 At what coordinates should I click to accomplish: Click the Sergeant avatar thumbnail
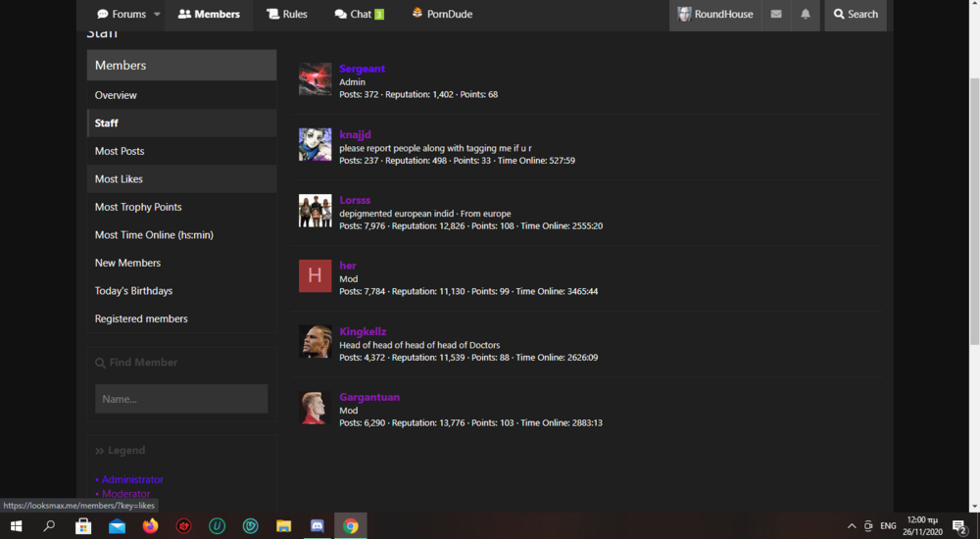(x=315, y=78)
